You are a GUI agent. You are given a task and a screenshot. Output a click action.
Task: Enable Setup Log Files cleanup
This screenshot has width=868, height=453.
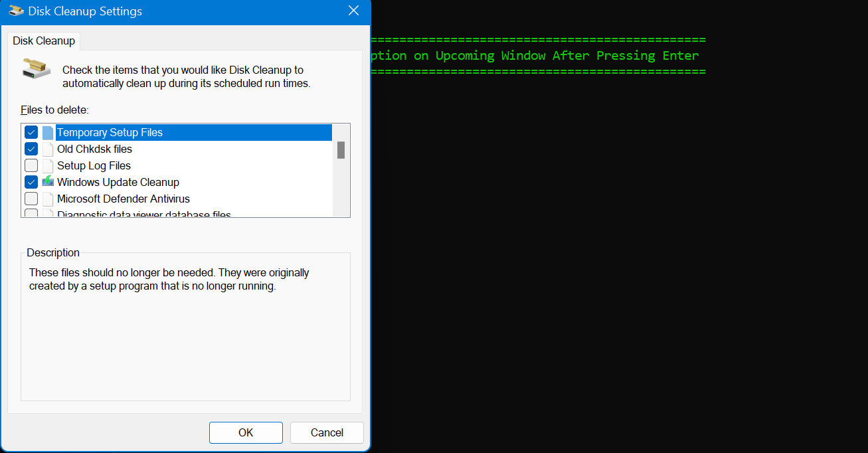point(31,165)
